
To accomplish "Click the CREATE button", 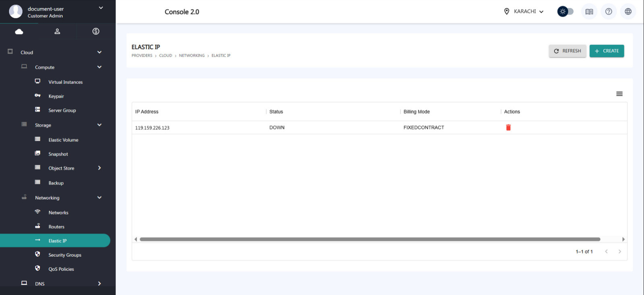I will click(607, 51).
